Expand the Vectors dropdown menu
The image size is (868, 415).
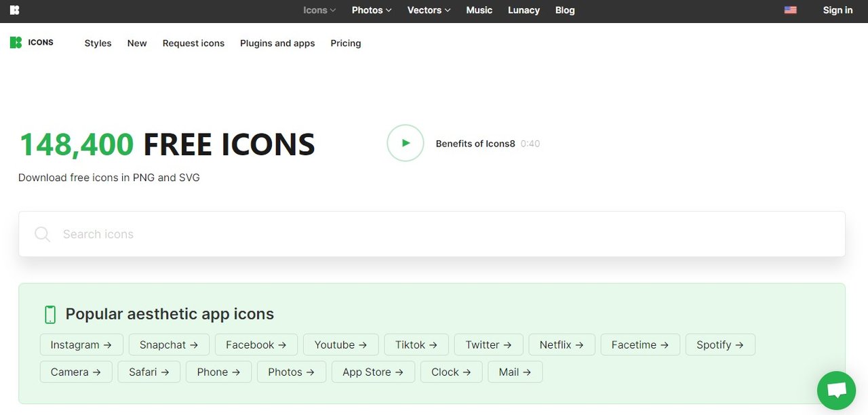pyautogui.click(x=429, y=10)
